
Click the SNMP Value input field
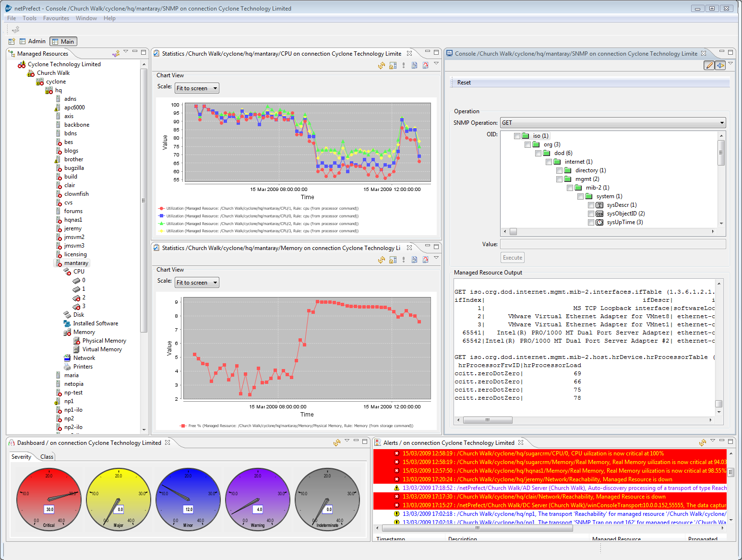(x=613, y=244)
